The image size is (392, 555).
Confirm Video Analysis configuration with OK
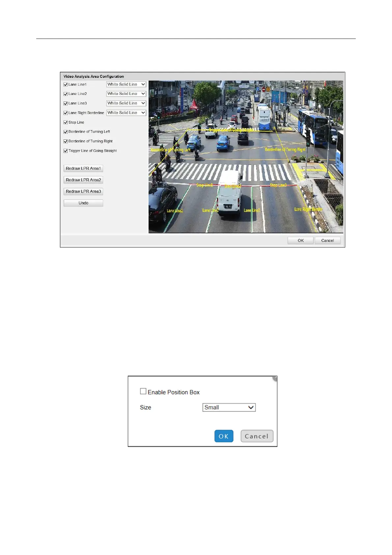(x=300, y=241)
